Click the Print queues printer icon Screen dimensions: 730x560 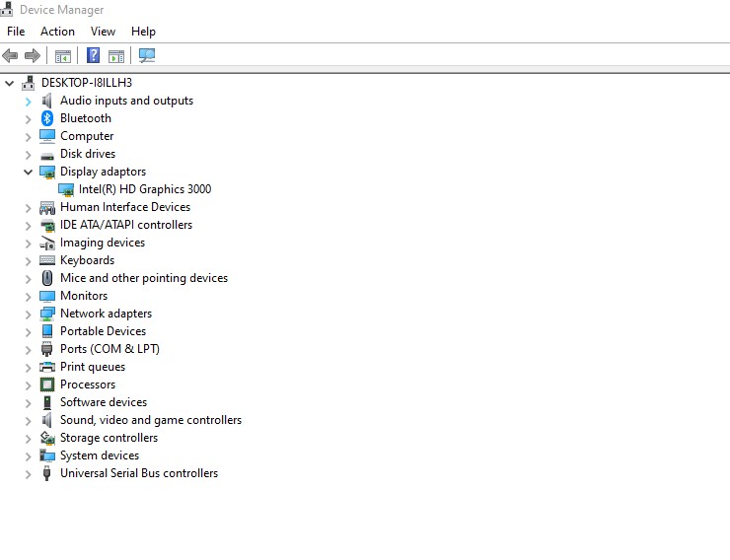(47, 367)
